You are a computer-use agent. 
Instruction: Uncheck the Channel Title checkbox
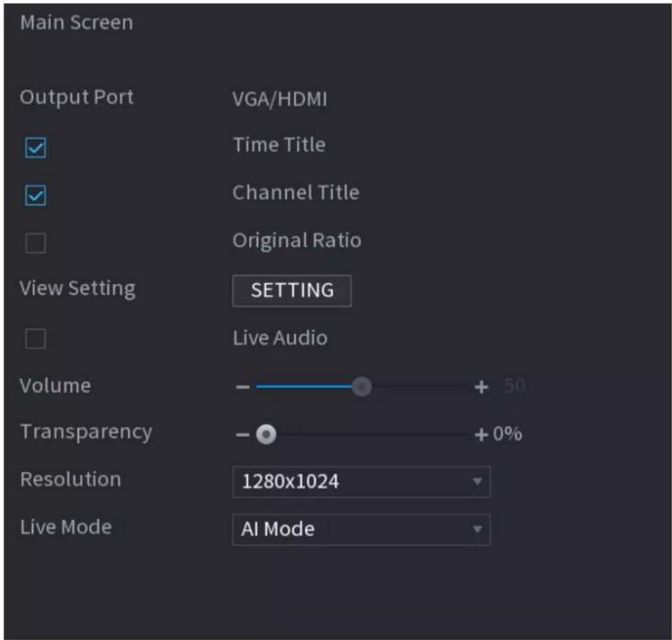(36, 195)
